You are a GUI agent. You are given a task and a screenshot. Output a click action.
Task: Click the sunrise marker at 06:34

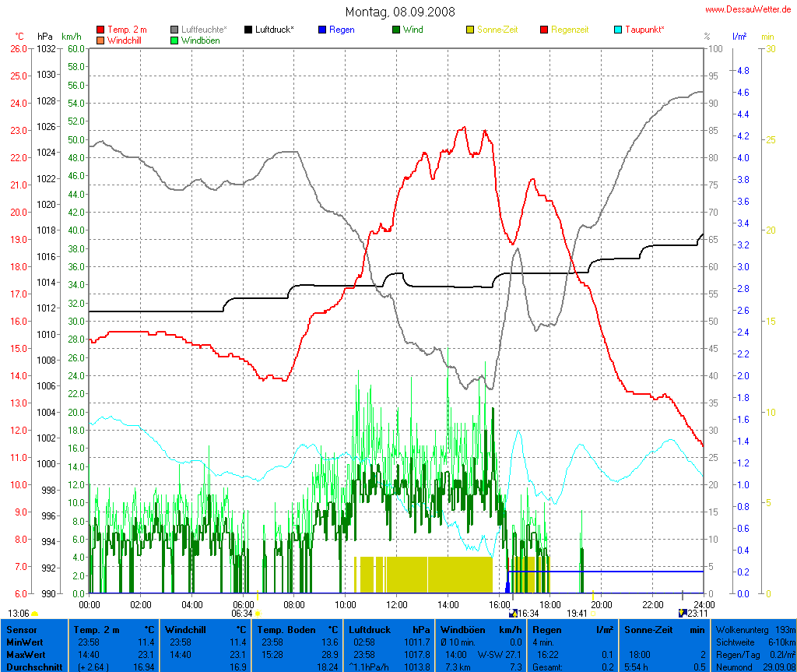[257, 614]
